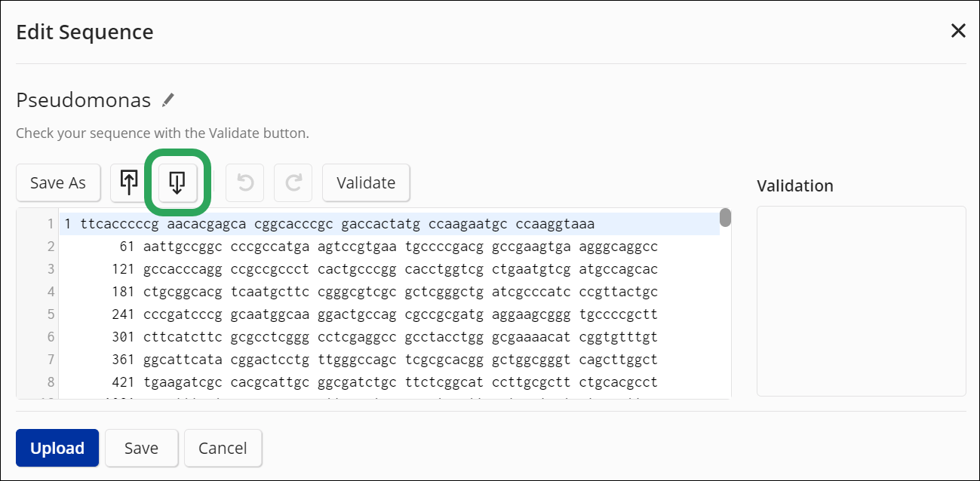Click the upward-arrow import icon
Screen dimensions: 980x481
click(129, 182)
